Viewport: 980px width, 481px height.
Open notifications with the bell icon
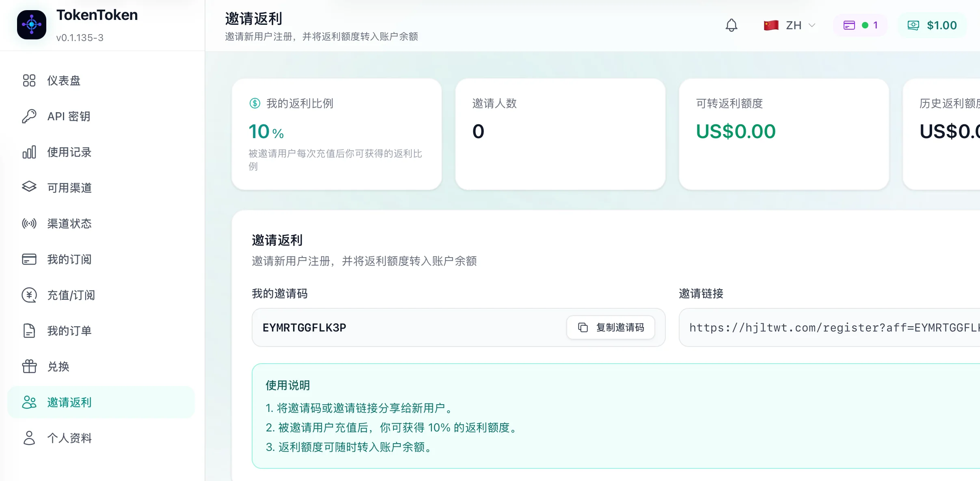click(732, 25)
